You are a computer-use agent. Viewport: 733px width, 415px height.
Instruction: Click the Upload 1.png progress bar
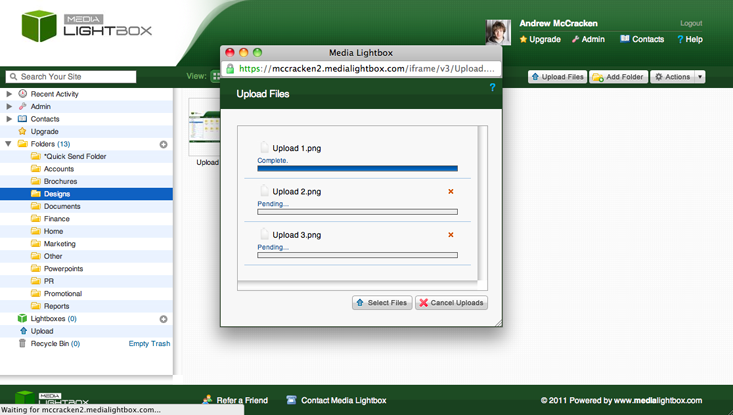point(357,169)
